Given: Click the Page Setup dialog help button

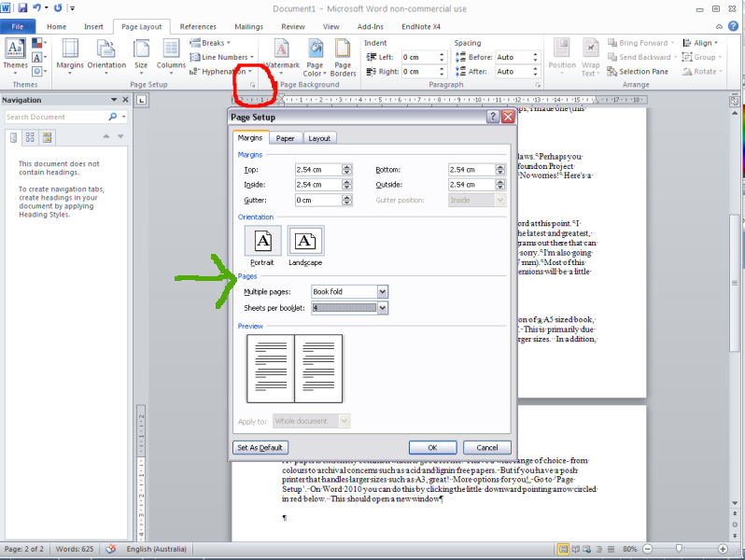Looking at the screenshot, I should pyautogui.click(x=493, y=117).
